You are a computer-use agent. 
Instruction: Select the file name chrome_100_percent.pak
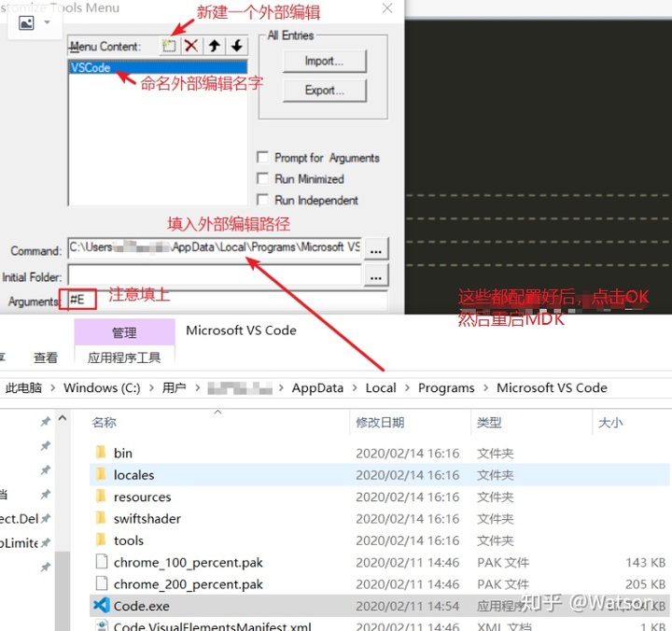click(x=189, y=563)
